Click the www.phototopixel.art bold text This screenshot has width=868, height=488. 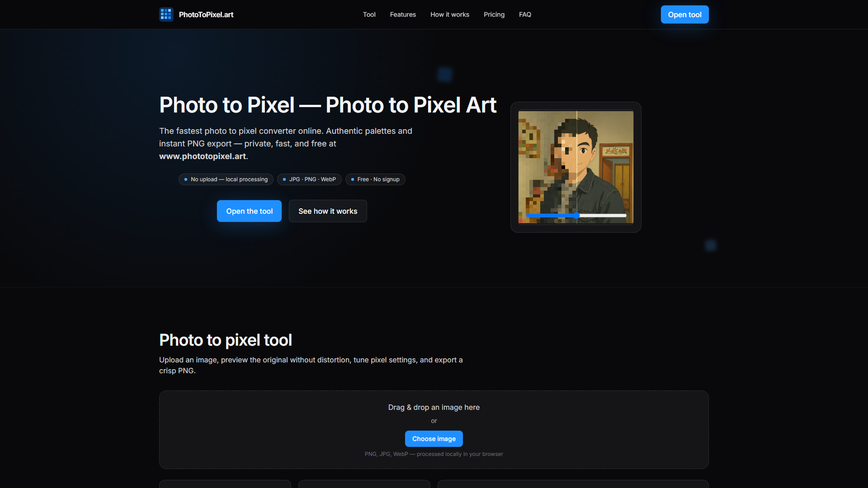(203, 156)
